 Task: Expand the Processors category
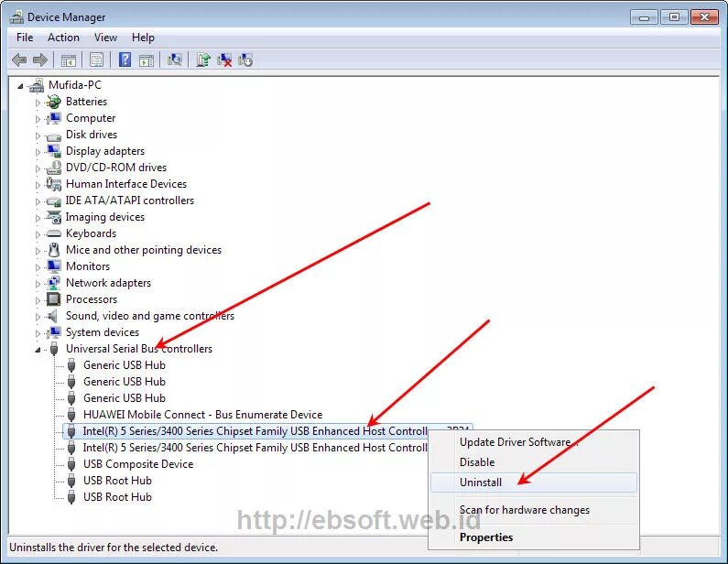pos(38,300)
